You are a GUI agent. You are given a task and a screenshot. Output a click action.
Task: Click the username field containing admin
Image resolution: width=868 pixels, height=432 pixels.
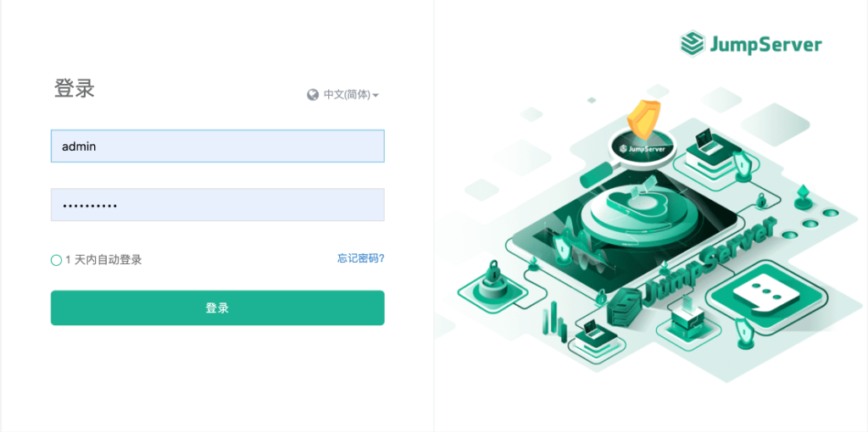pyautogui.click(x=218, y=146)
